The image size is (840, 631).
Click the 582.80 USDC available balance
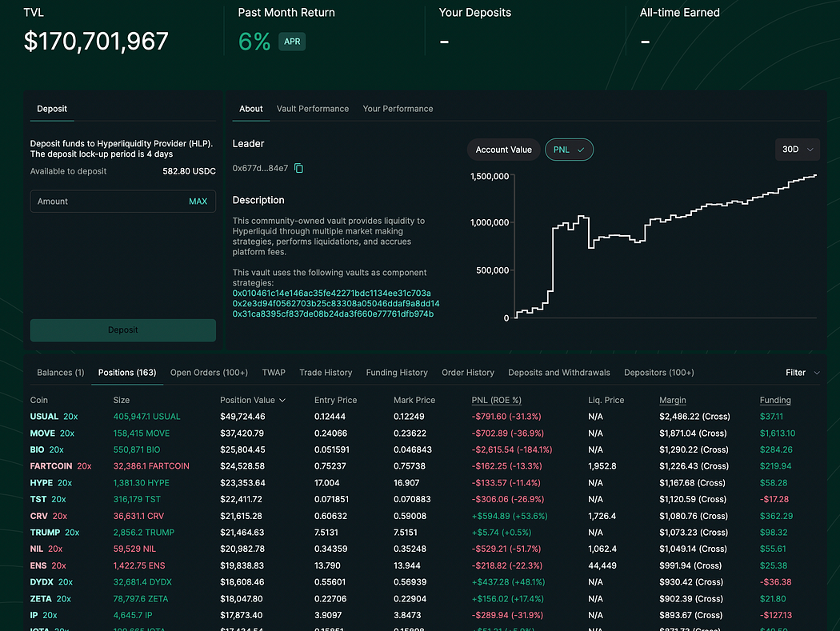pyautogui.click(x=189, y=171)
